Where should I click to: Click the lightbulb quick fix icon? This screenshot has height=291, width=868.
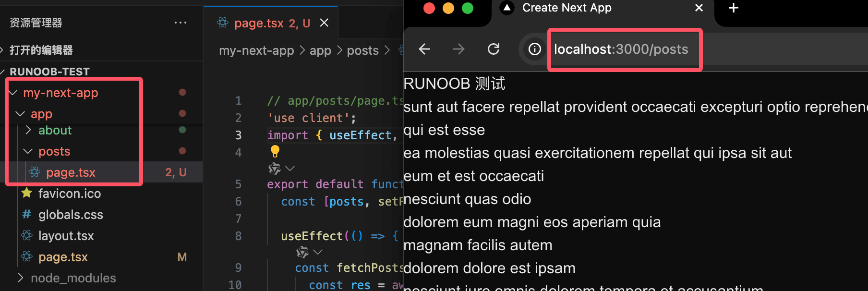tap(275, 151)
